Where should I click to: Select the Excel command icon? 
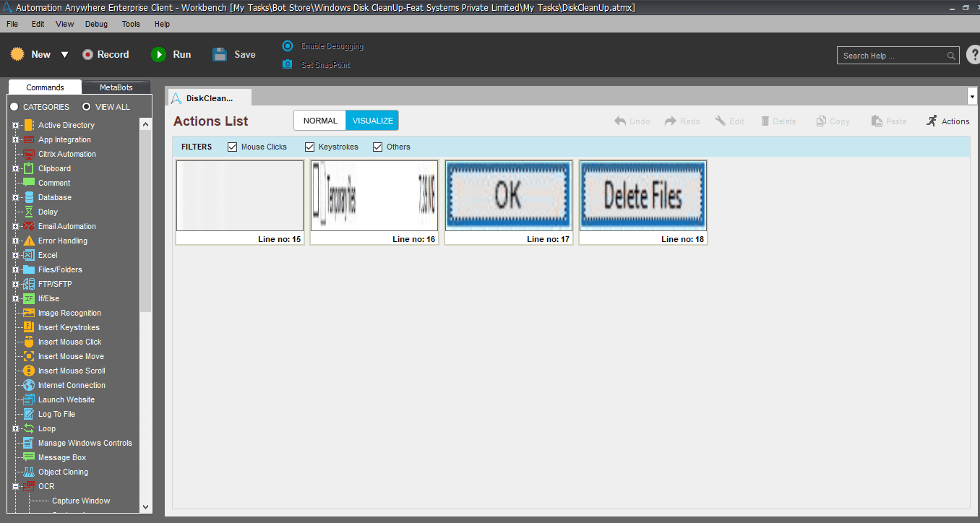(29, 255)
